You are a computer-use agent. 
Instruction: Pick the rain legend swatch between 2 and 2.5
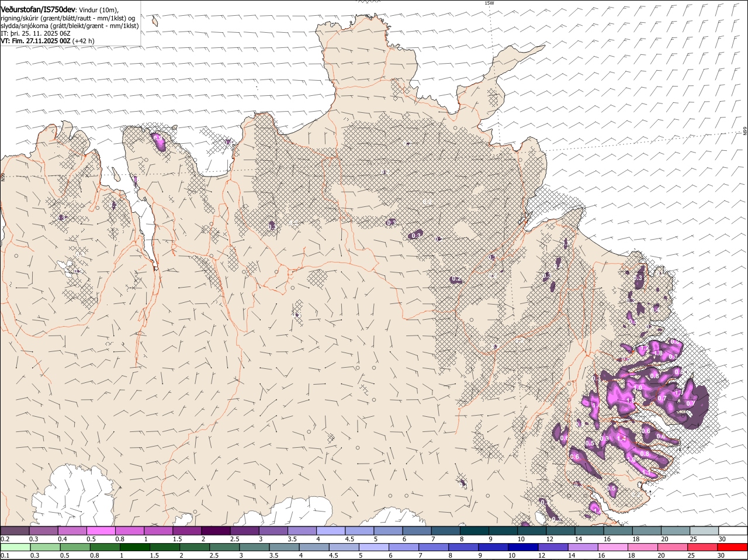[x=194, y=547]
